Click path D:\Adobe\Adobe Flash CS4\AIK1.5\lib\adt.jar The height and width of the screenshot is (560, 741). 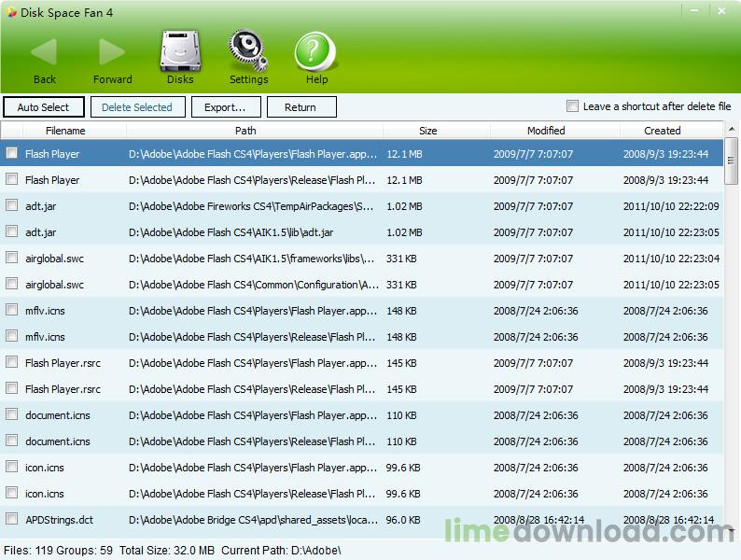(231, 232)
